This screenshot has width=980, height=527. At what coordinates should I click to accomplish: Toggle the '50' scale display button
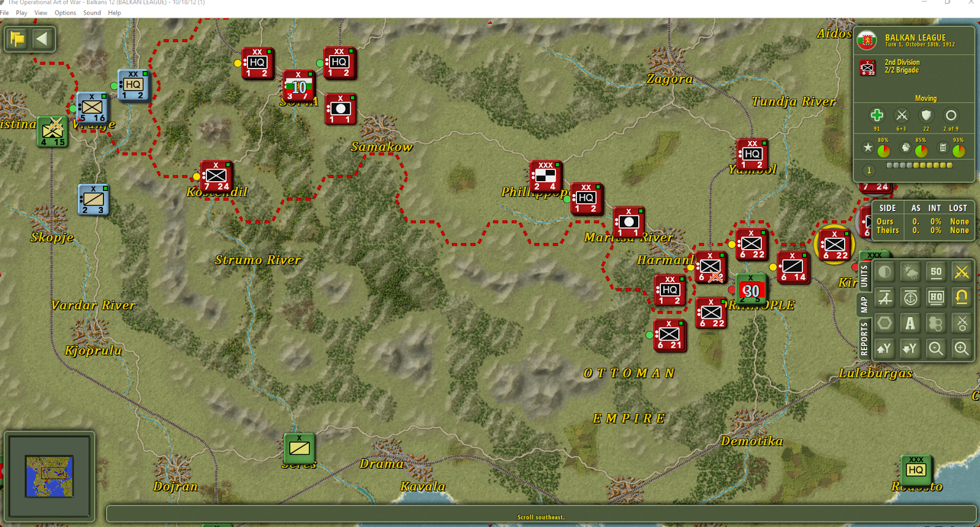click(936, 272)
